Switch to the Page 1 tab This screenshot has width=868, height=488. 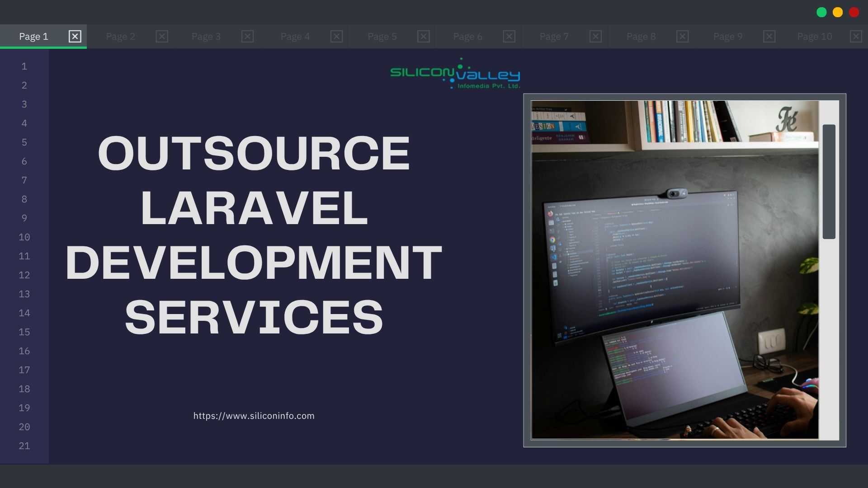pos(33,36)
